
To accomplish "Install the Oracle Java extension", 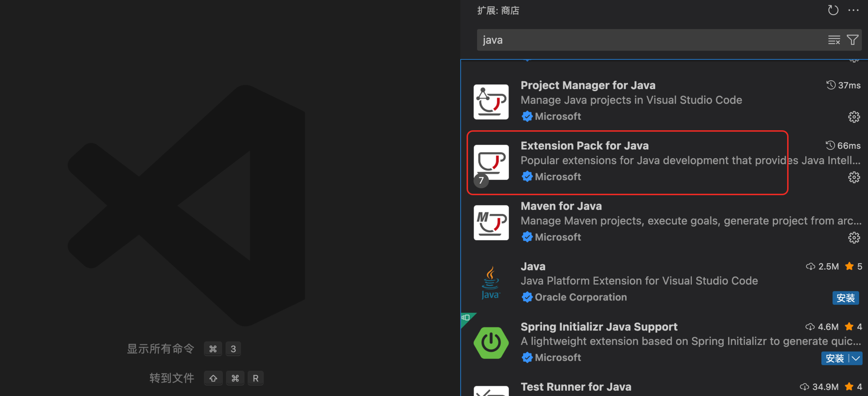I will 845,298.
